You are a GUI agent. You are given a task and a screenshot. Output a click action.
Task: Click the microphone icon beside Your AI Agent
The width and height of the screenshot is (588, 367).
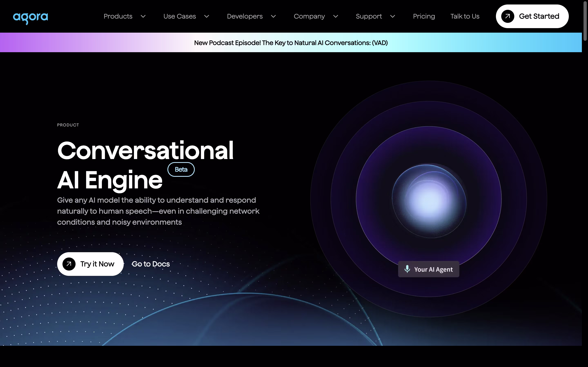tap(407, 269)
